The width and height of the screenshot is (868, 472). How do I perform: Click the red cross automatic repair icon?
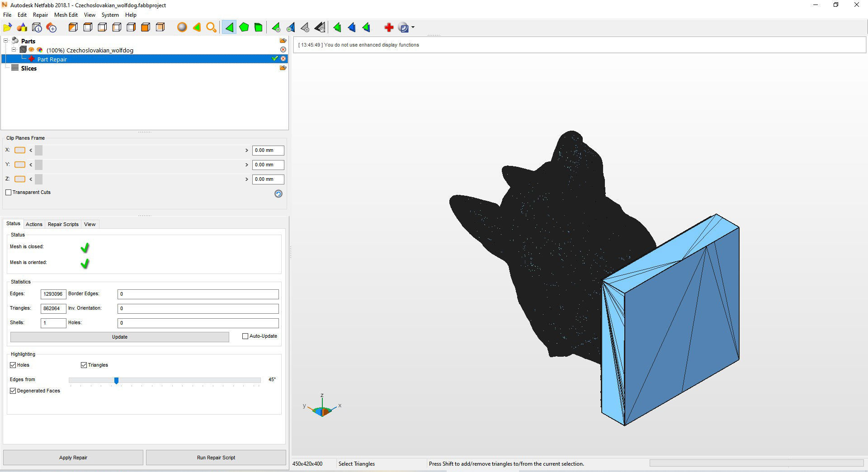[389, 28]
